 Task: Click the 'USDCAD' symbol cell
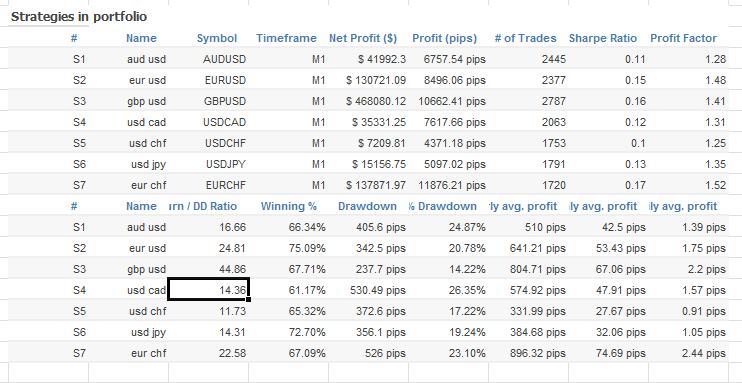coord(224,122)
